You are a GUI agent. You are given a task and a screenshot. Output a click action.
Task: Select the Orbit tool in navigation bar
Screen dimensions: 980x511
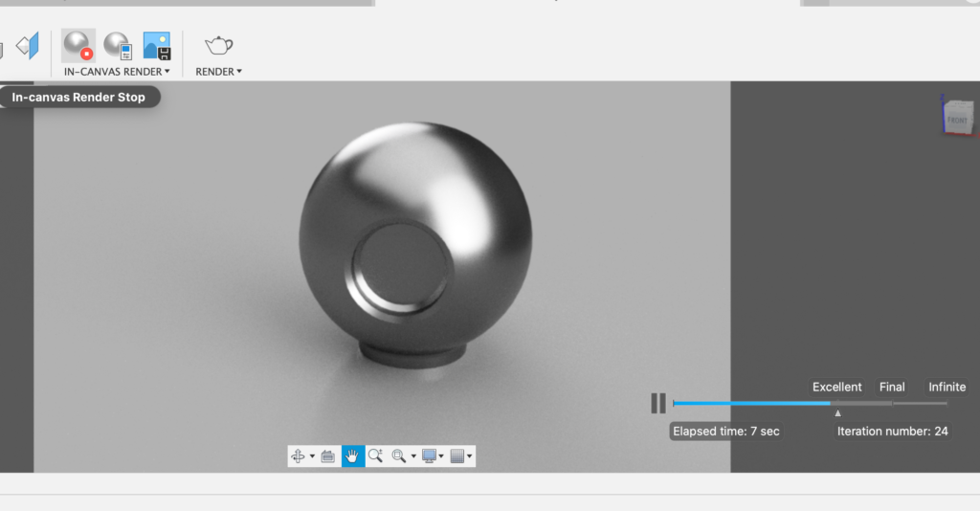[298, 456]
